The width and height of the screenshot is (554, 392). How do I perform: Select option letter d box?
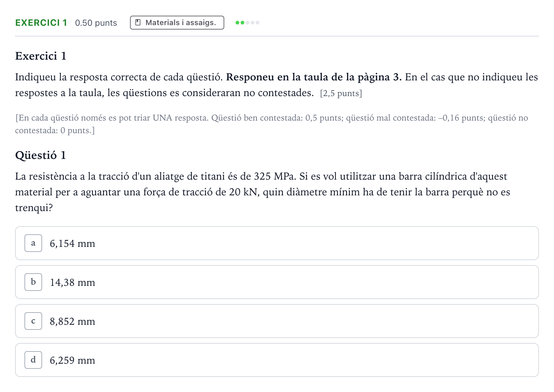coord(33,360)
